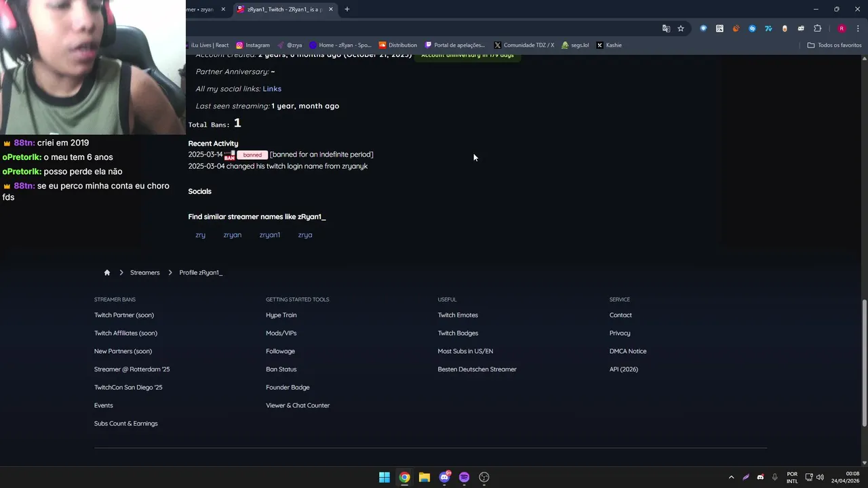The height and width of the screenshot is (488, 868).
Task: Open New Partners (soon) link
Action: 123,351
